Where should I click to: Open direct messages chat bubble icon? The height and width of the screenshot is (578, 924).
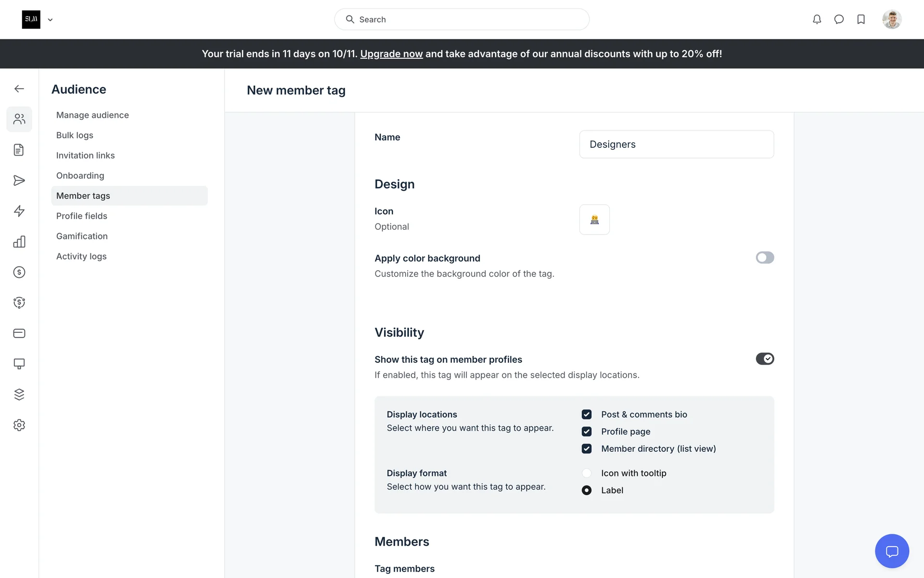[x=839, y=19]
